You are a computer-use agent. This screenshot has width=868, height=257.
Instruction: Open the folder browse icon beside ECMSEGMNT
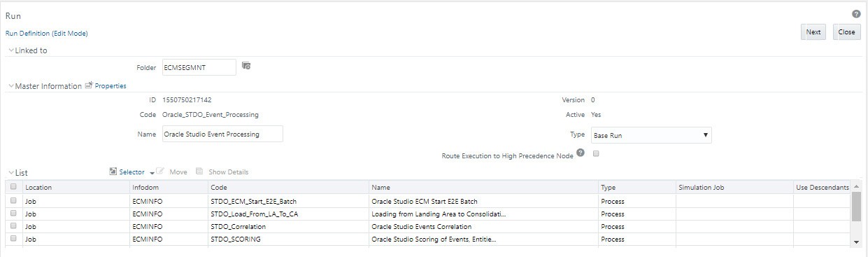[x=246, y=66]
